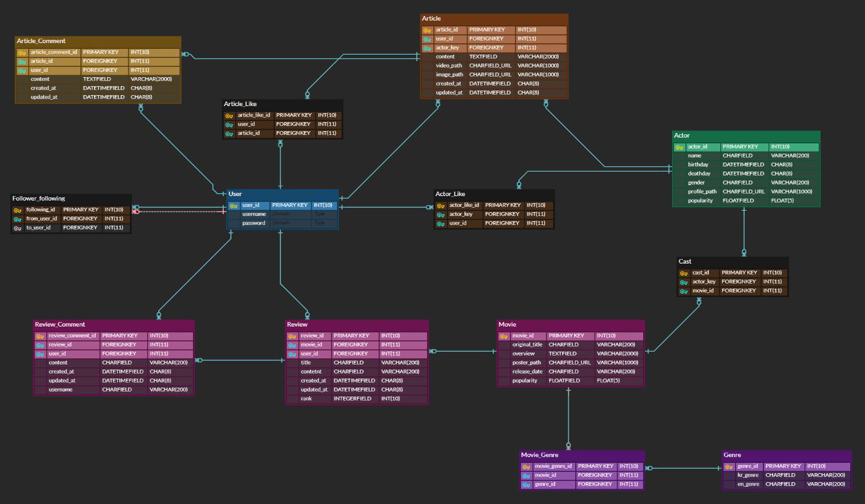Screen dimensions: 865x504
Task: Click the primary key icon of movie_id in Movie table
Action: [x=504, y=336]
